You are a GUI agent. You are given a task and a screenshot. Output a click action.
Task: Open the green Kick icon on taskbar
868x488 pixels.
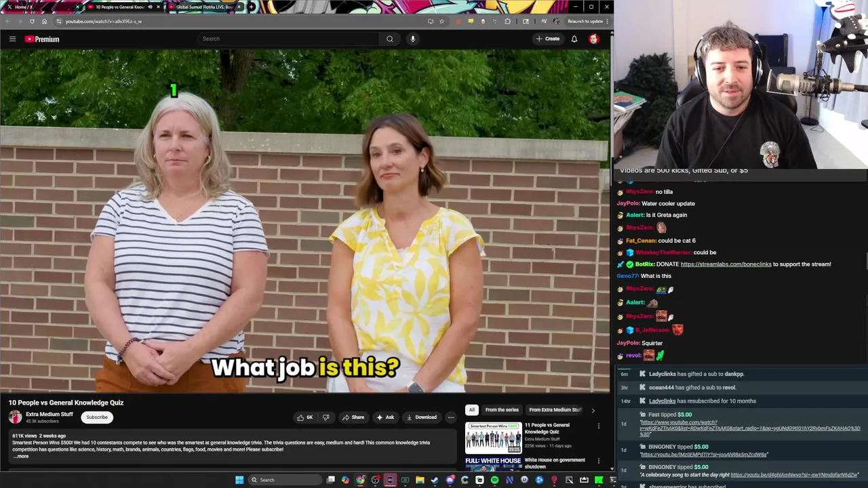pyautogui.click(x=599, y=480)
